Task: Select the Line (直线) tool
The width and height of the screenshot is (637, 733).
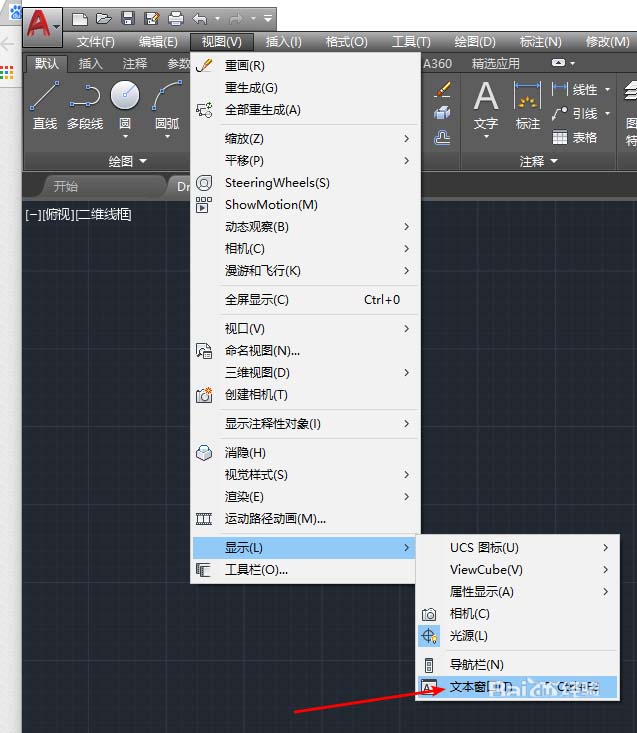Action: (45, 106)
